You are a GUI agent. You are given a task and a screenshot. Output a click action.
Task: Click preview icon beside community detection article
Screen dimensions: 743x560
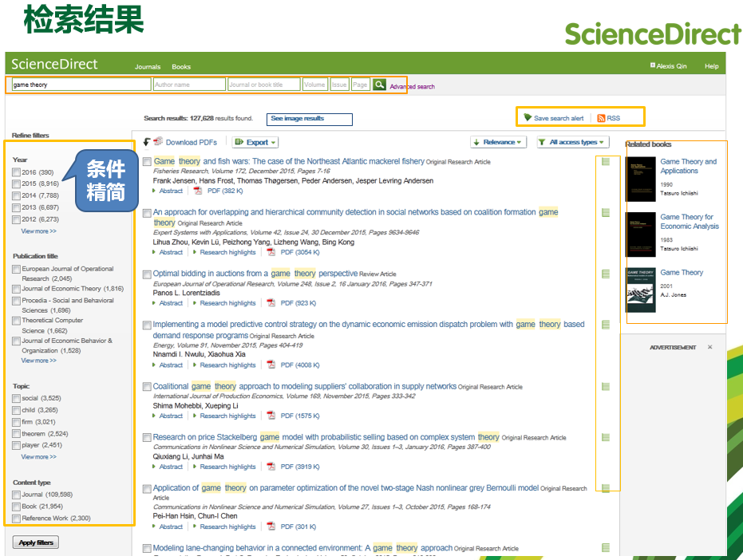(606, 213)
